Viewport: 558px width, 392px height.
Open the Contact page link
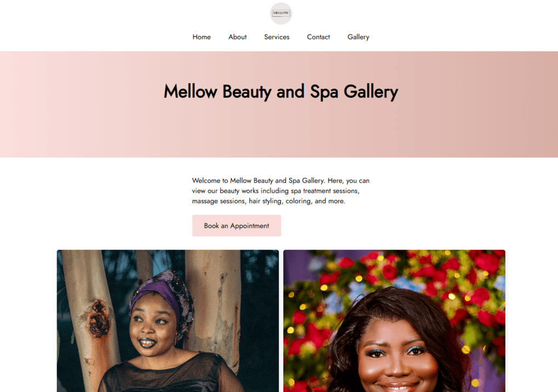(318, 37)
